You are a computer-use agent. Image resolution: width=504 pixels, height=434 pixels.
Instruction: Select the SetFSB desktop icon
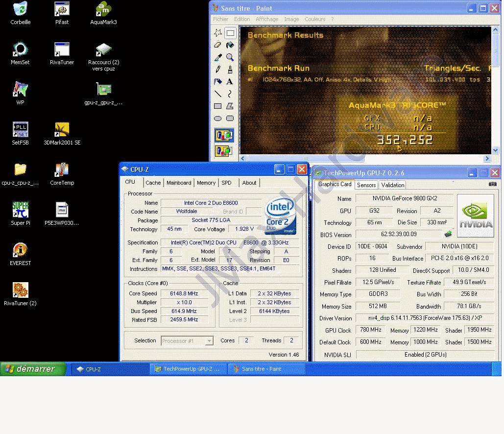click(x=20, y=134)
